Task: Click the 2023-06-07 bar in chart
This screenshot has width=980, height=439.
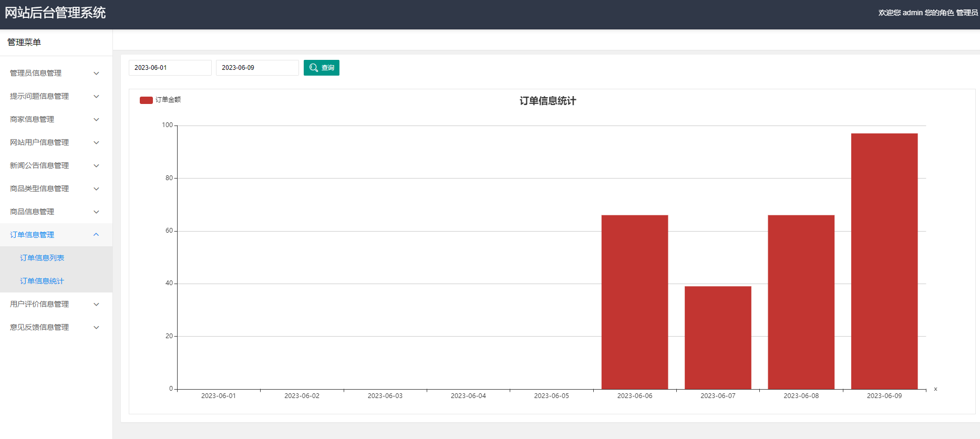Action: 718,338
